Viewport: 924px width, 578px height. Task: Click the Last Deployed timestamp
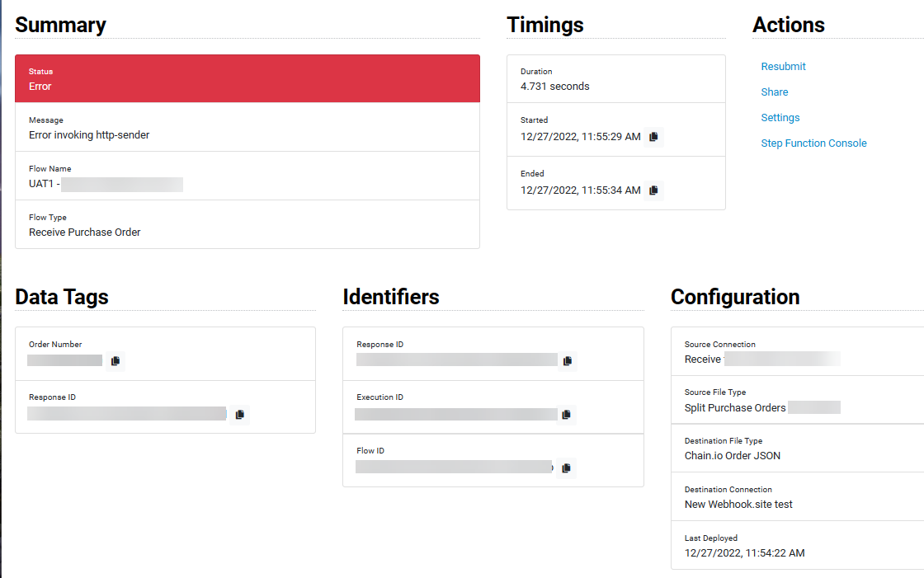tap(743, 552)
